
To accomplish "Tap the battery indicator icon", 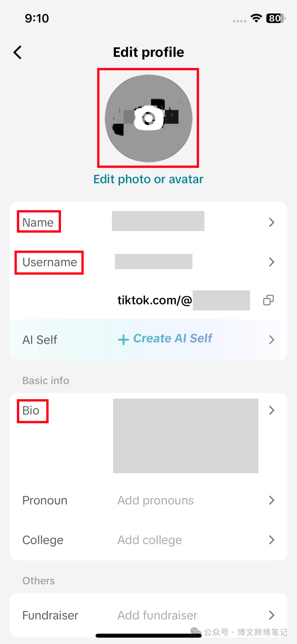I will tap(276, 18).
